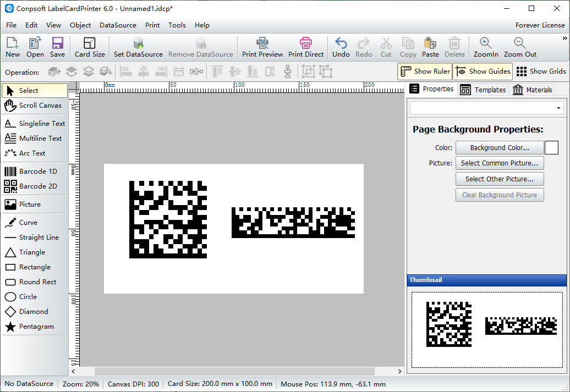Switch to the Materials tab
This screenshot has width=570, height=392.
[532, 90]
